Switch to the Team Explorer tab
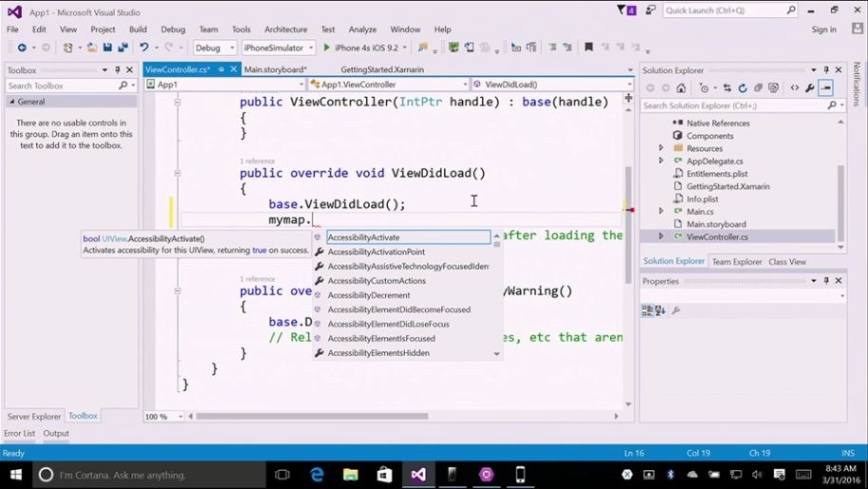This screenshot has height=489, width=868. point(737,261)
